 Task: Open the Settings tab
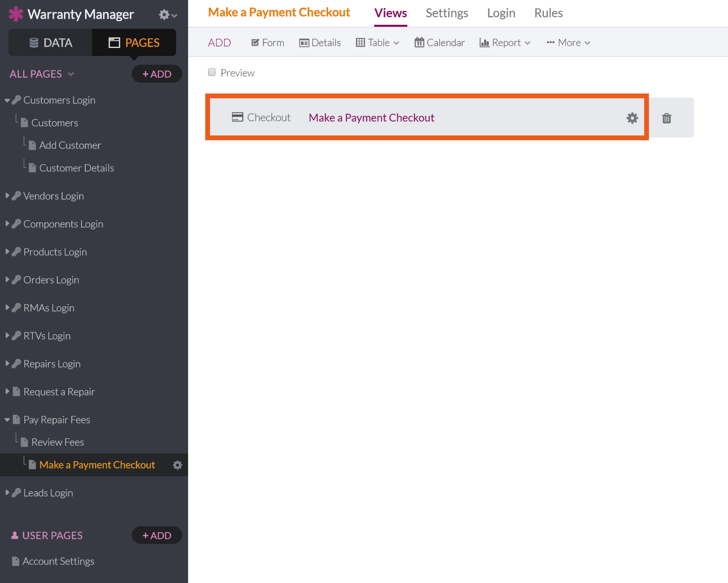pos(447,13)
